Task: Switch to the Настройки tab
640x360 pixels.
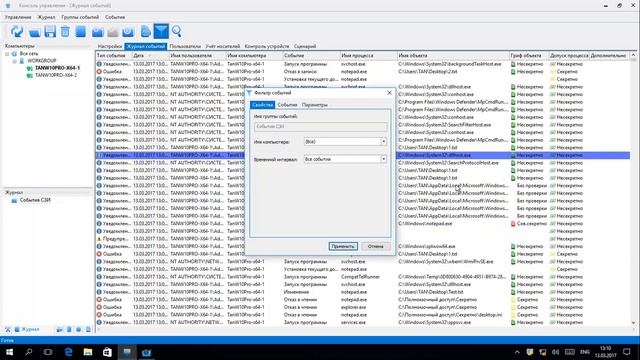Action: click(x=110, y=47)
